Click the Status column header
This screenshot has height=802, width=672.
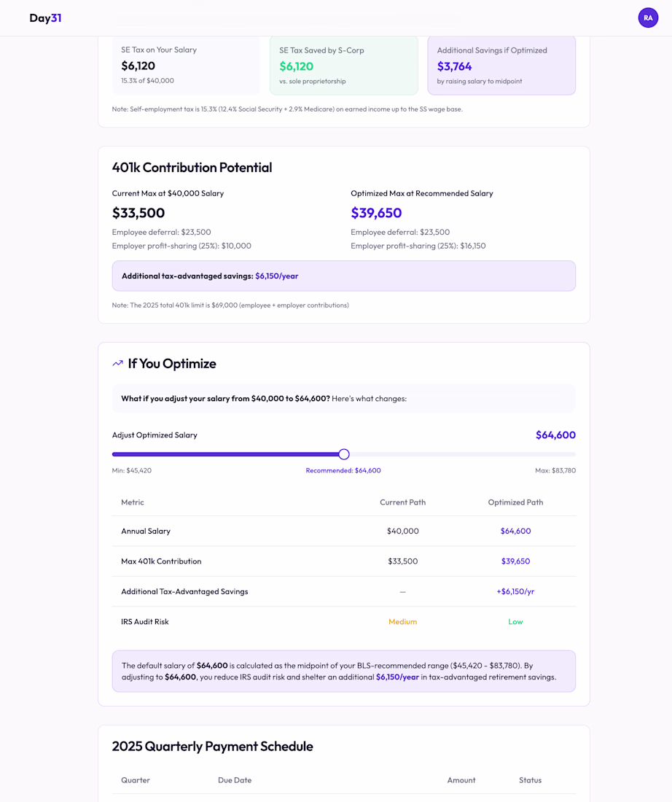530,780
